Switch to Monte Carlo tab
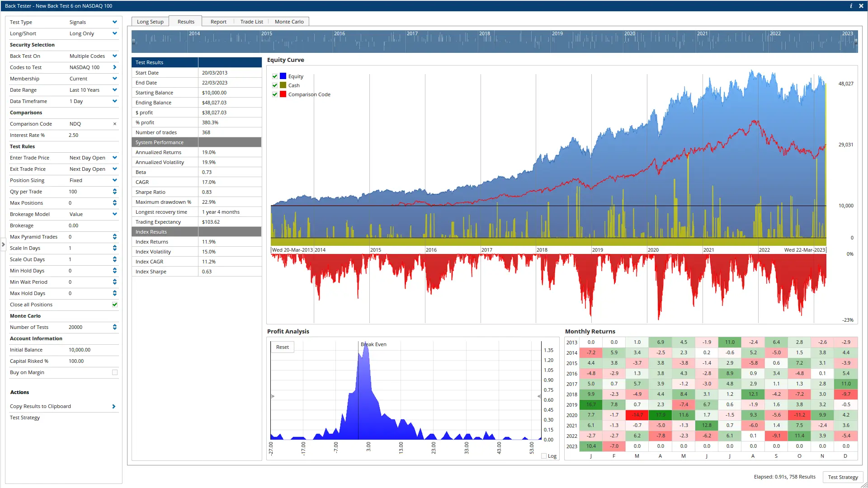The height and width of the screenshot is (488, 868). (289, 22)
